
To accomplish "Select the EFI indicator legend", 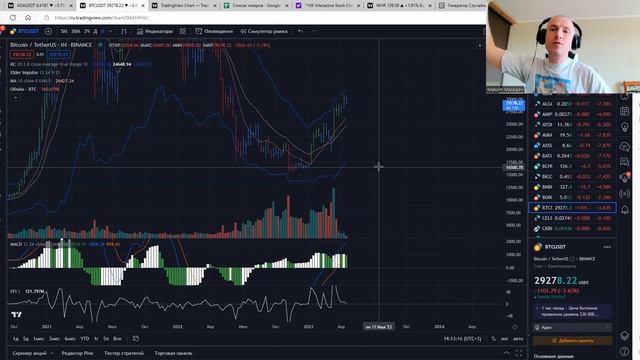I will click(x=27, y=291).
